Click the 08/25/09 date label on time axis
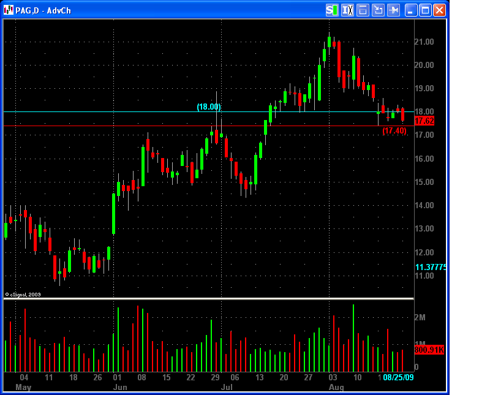Viewport: 490px width, 395px height. [x=398, y=377]
